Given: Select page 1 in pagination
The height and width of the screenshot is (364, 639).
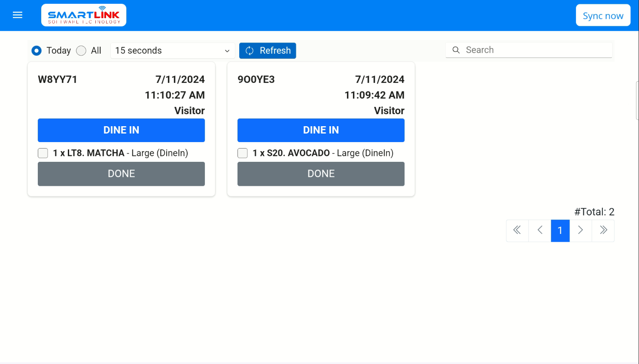Looking at the screenshot, I should [x=560, y=231].
